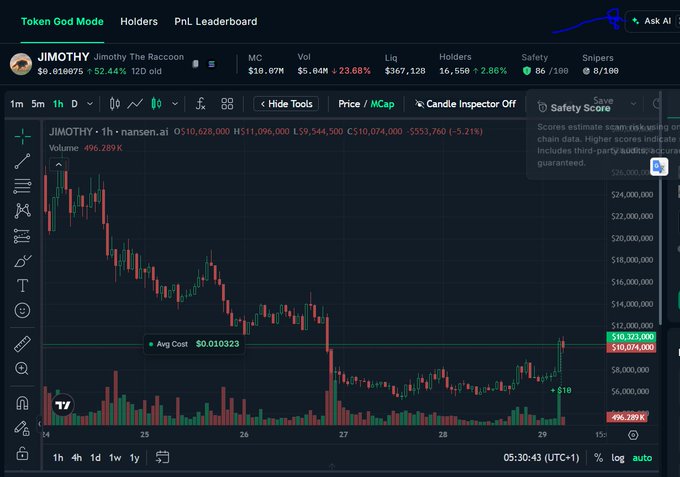Click the Ask AI button
Viewport: 680px width, 477px height.
653,21
